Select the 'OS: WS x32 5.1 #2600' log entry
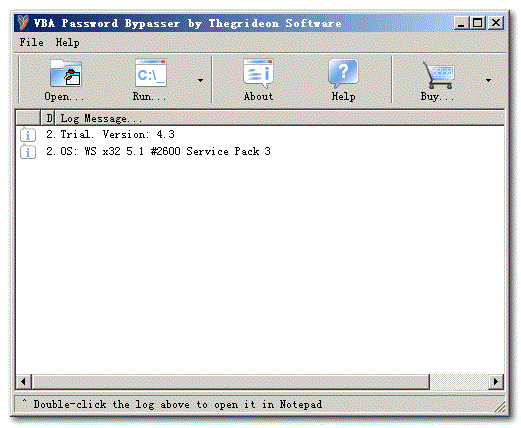Image resolution: width=521 pixels, height=428 pixels. (x=260, y=152)
